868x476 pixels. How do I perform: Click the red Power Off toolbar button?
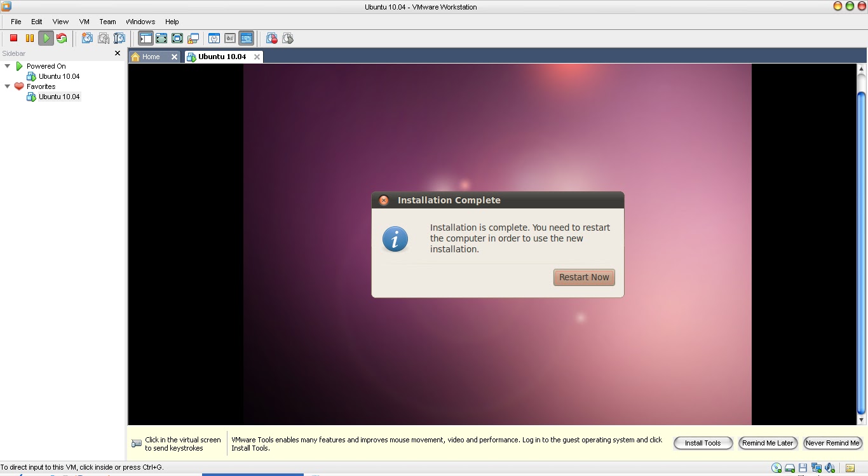[13, 38]
